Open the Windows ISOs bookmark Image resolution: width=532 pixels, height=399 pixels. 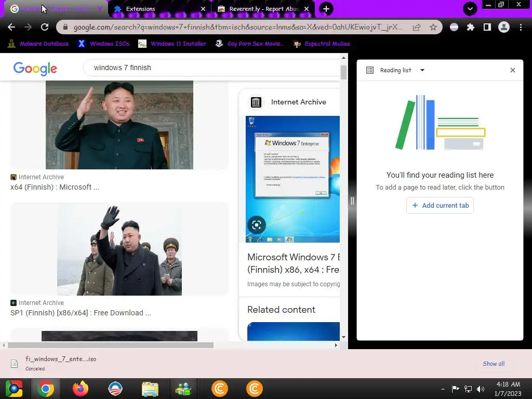(103, 44)
